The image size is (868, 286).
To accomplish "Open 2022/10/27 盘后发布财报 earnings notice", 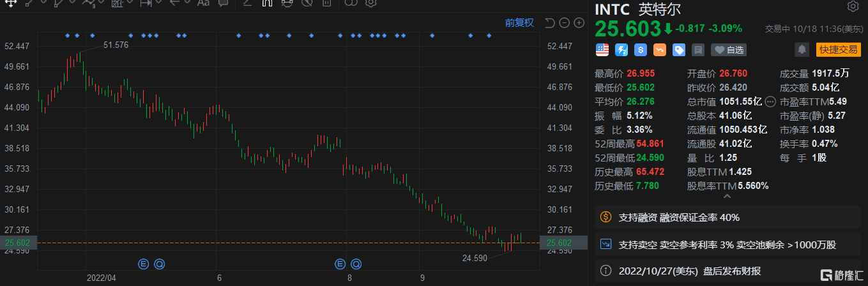I will pos(727,271).
